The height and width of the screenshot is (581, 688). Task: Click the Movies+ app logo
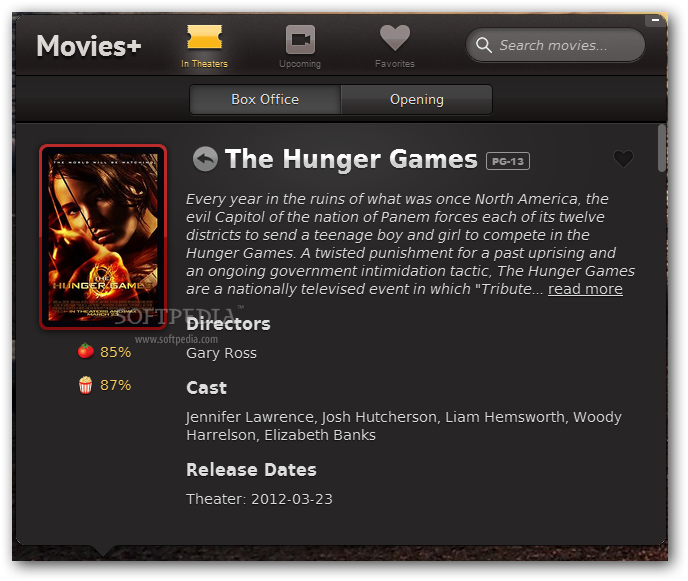pyautogui.click(x=89, y=46)
